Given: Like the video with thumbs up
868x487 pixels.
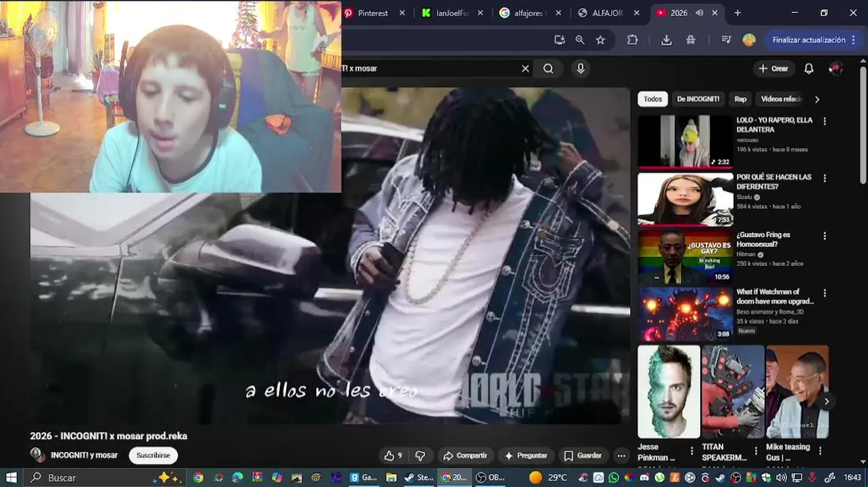Looking at the screenshot, I should tap(393, 456).
